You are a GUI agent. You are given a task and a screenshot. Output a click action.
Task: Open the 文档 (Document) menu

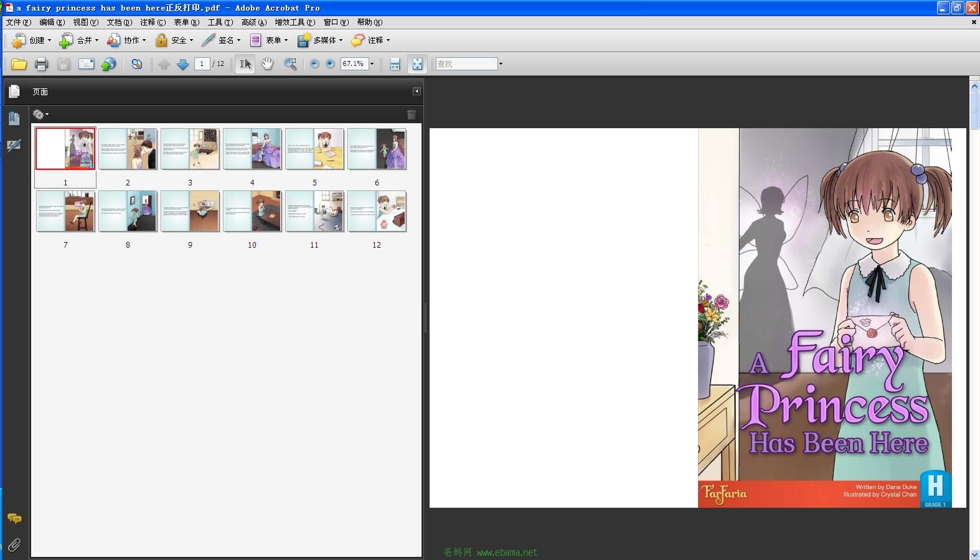[x=119, y=22]
